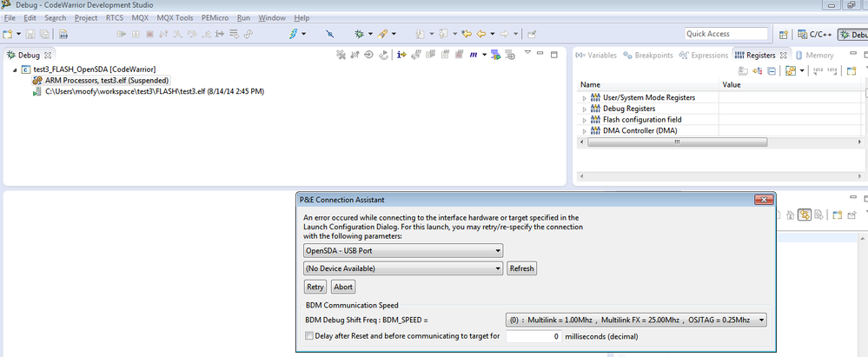
Task: Toggle the highlighted link/sync icon in lower panel
Action: pyautogui.click(x=805, y=215)
